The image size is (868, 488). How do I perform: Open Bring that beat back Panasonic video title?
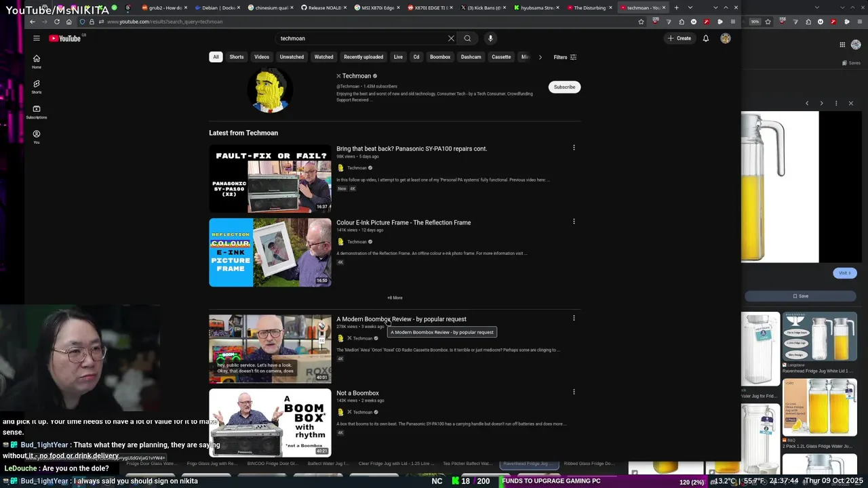tap(412, 148)
